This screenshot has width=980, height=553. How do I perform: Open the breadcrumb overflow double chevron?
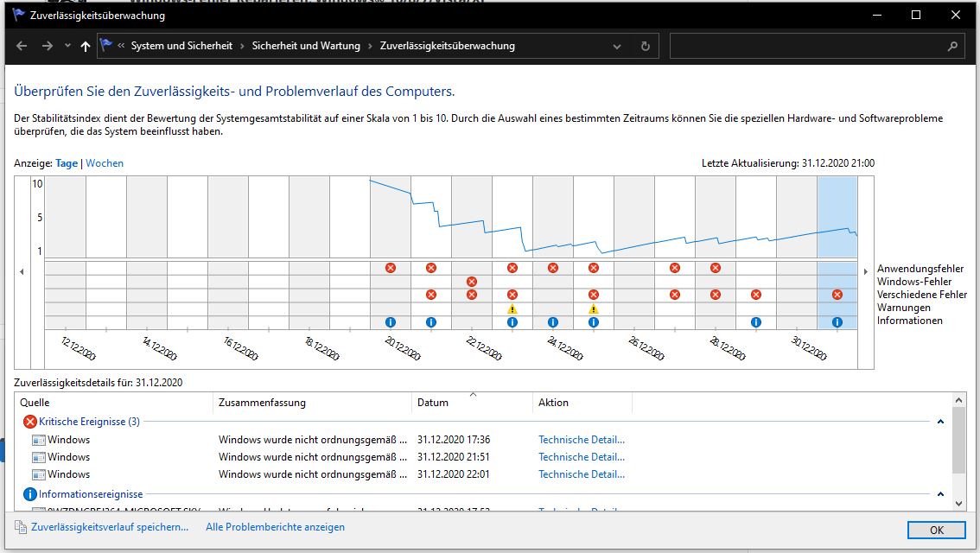[x=121, y=46]
